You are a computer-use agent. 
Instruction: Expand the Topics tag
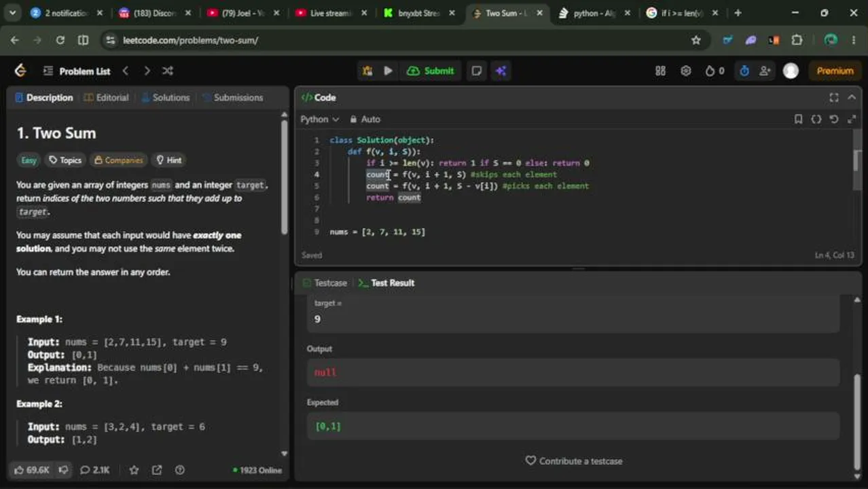[x=65, y=160]
